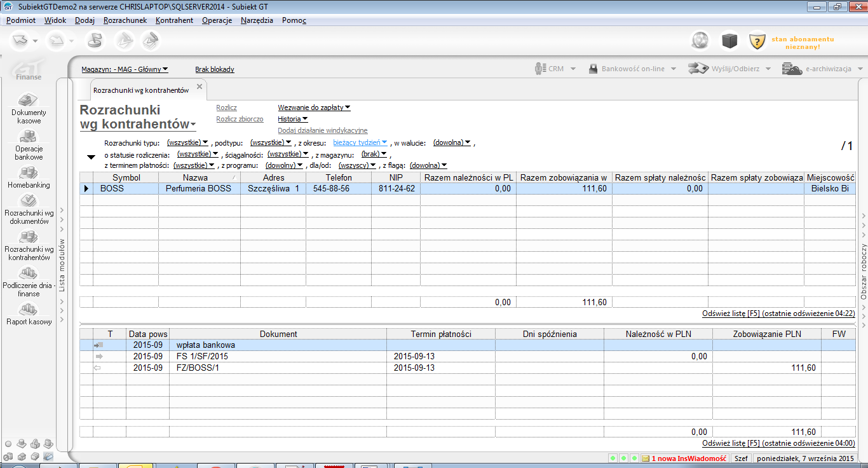Open the e-archiwizacja dropdown arrow
This screenshot has width=868, height=468.
860,69
